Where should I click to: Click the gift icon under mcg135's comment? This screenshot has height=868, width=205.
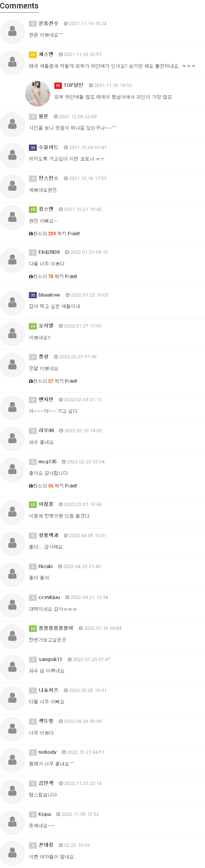31,486
